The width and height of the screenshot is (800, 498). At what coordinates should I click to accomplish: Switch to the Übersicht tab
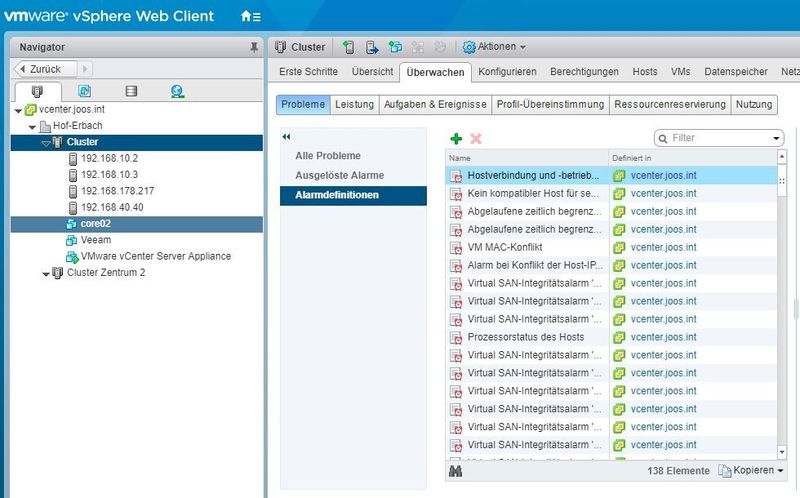(x=372, y=72)
